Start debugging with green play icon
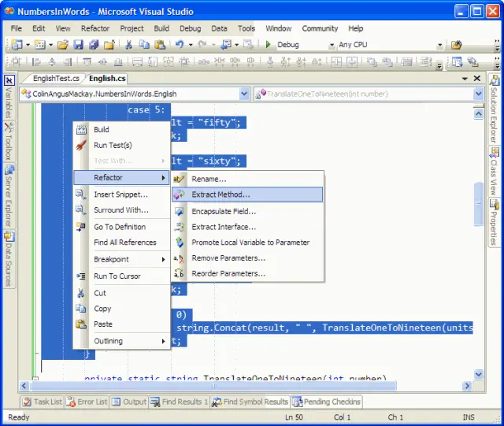The image size is (504, 426). coord(268,45)
